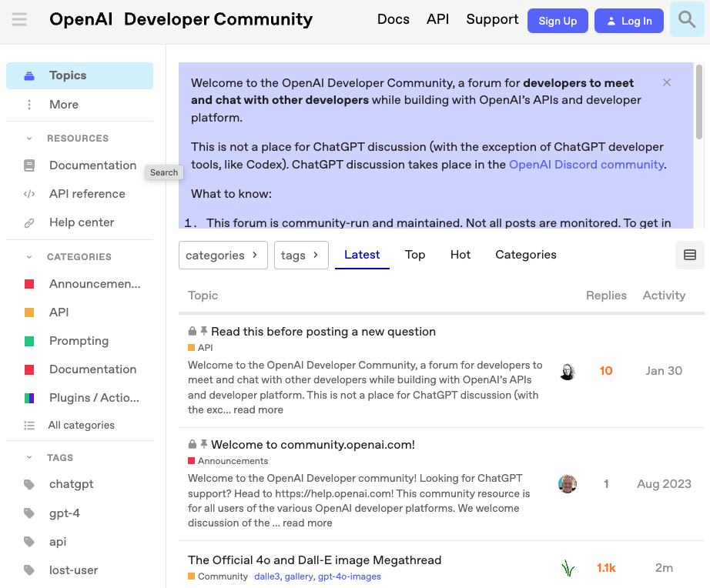Open the search magnifier icon
Viewport: 710px width, 588px height.
(686, 19)
